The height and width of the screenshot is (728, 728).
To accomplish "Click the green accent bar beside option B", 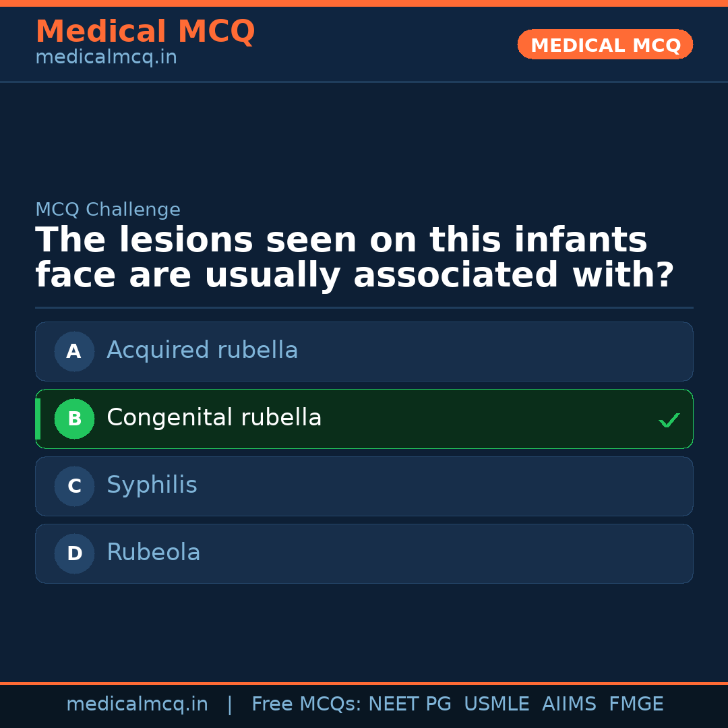I will click(38, 419).
